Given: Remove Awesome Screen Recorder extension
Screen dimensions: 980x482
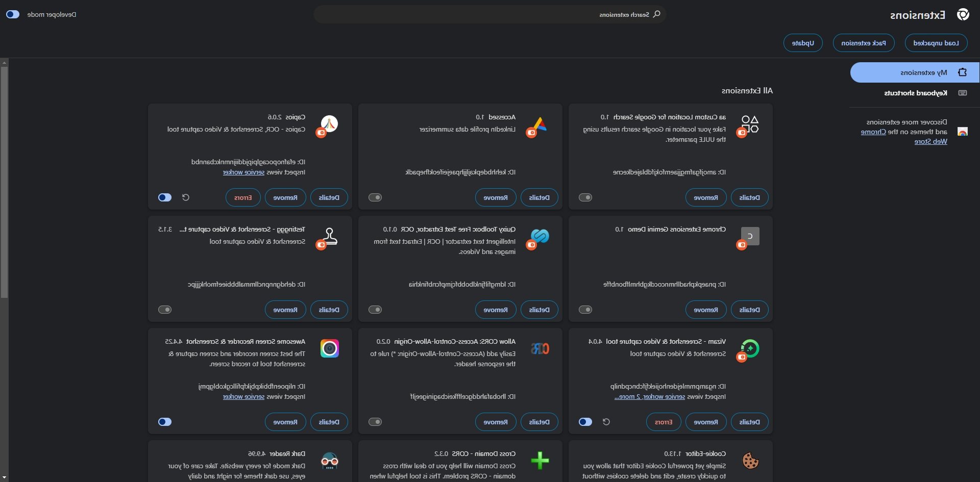Looking at the screenshot, I should coord(285,422).
